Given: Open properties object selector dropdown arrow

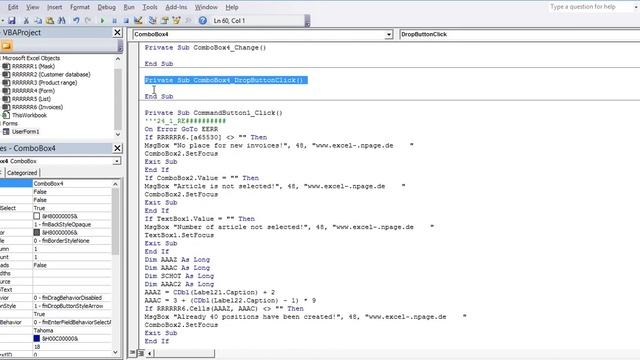Looking at the screenshot, I should 117,161.
